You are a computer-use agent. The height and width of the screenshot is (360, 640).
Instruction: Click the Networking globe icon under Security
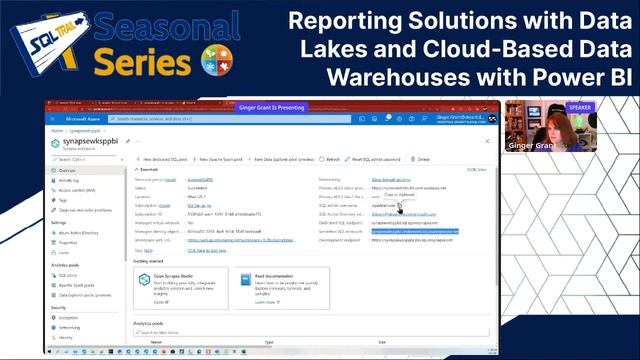tap(53, 327)
